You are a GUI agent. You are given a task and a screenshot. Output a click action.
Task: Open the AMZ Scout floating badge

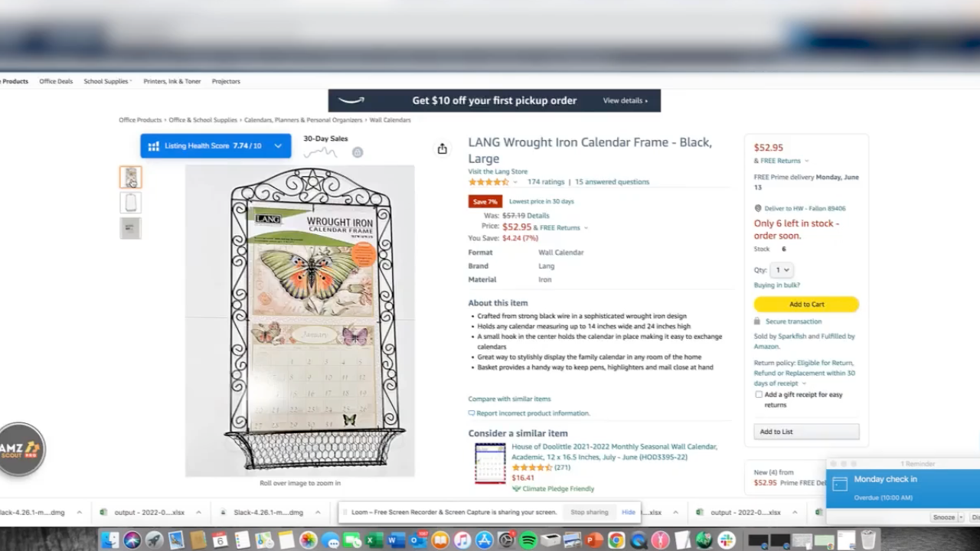point(21,449)
